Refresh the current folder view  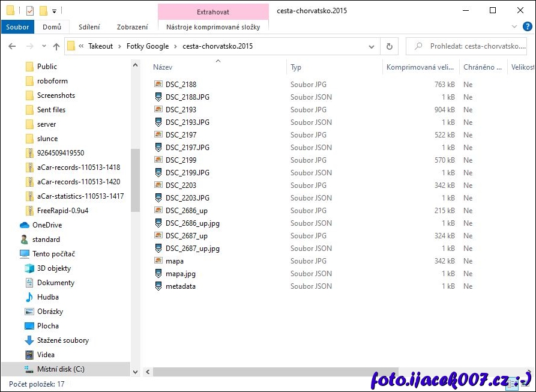pyautogui.click(x=389, y=46)
